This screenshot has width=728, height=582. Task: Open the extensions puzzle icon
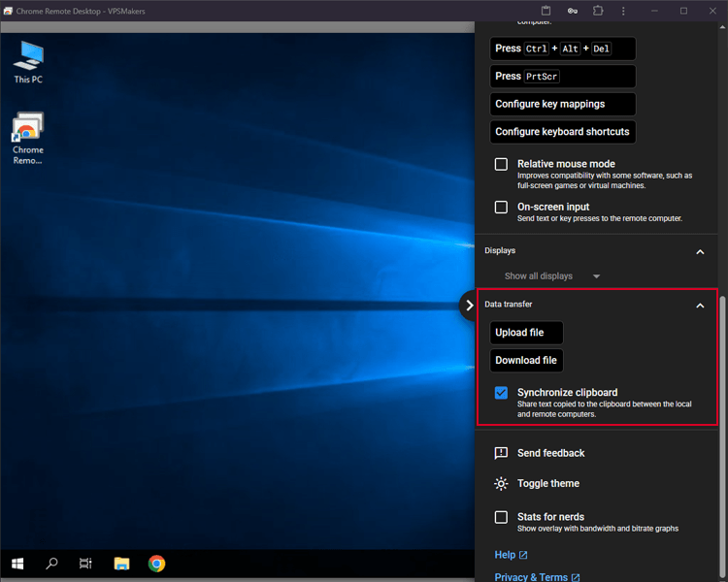tap(598, 11)
